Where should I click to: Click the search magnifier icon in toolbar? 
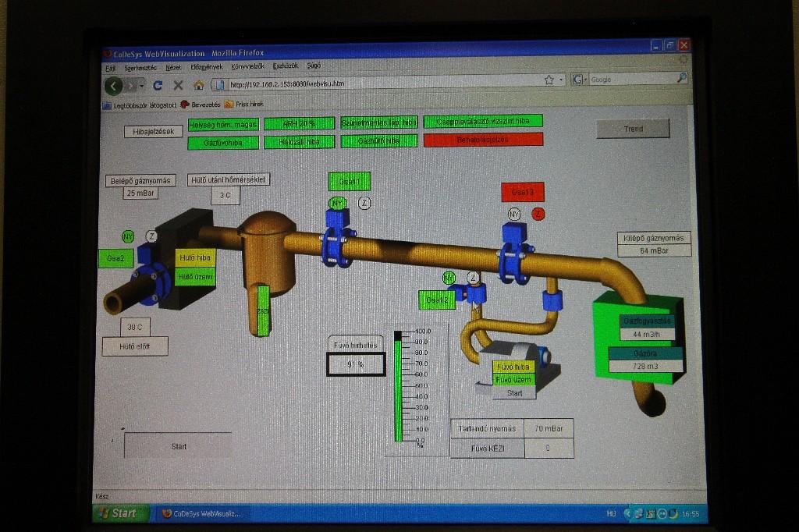(x=681, y=78)
